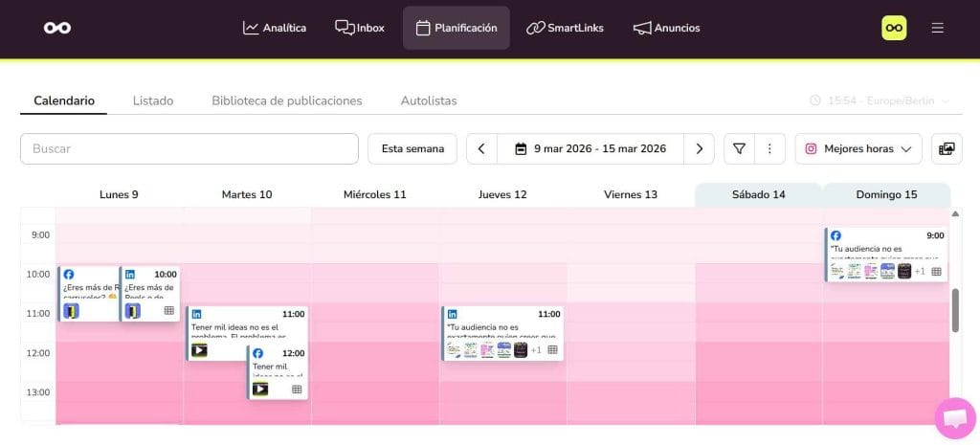Select the Jueves 12 column header
Image resolution: width=980 pixels, height=445 pixels.
(502, 194)
